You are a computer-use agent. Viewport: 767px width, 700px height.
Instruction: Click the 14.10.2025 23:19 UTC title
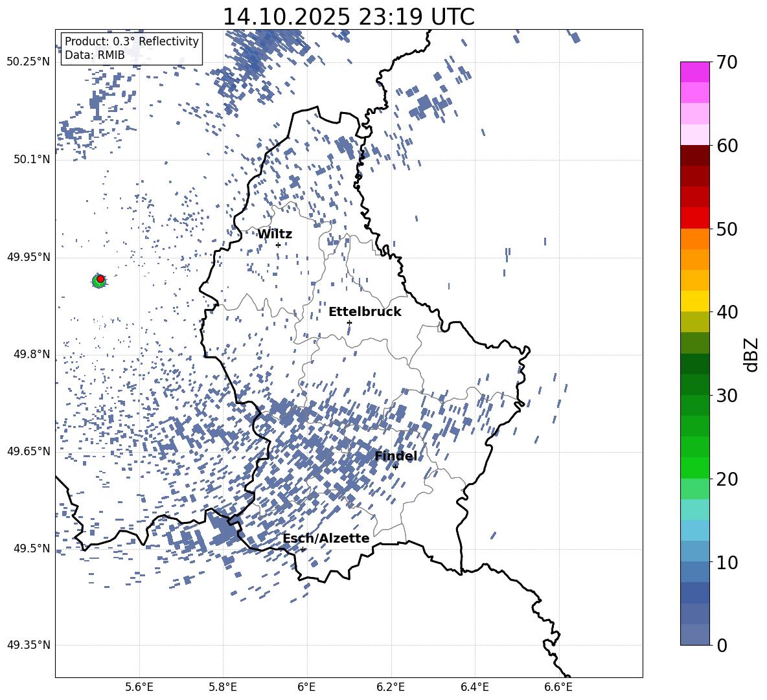click(x=349, y=17)
